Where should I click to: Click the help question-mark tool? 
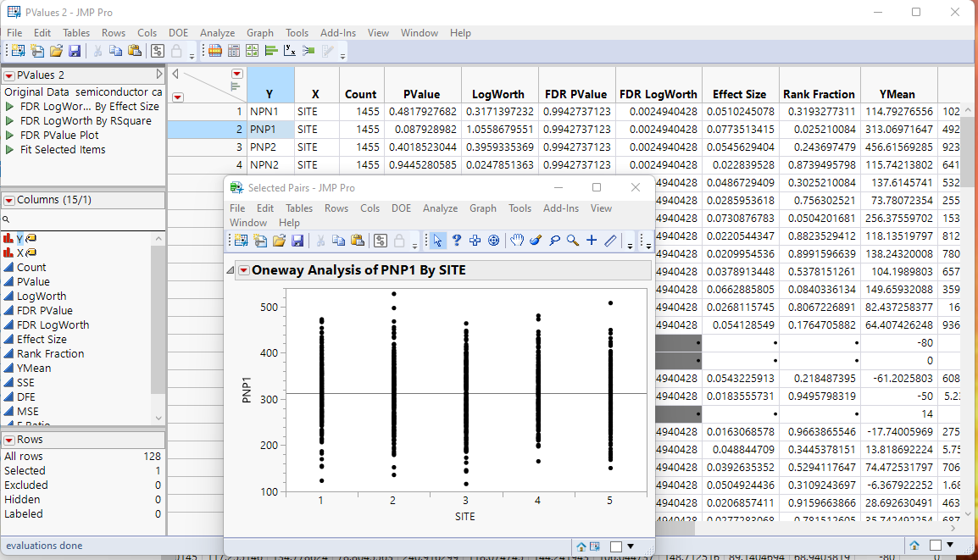pyautogui.click(x=456, y=241)
